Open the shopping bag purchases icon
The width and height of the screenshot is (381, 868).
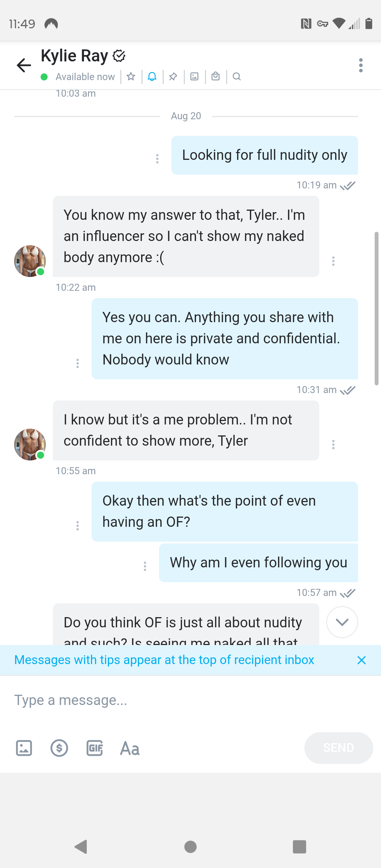(x=216, y=76)
